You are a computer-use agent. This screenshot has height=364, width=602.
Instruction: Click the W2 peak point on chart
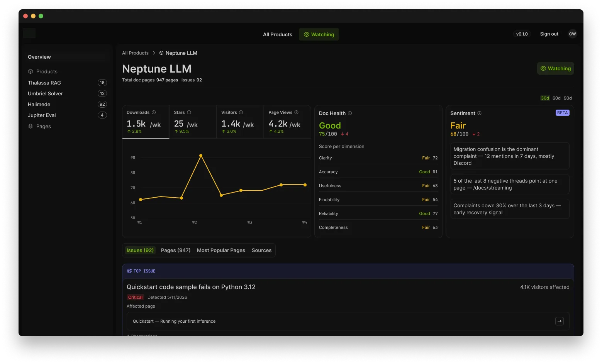201,156
